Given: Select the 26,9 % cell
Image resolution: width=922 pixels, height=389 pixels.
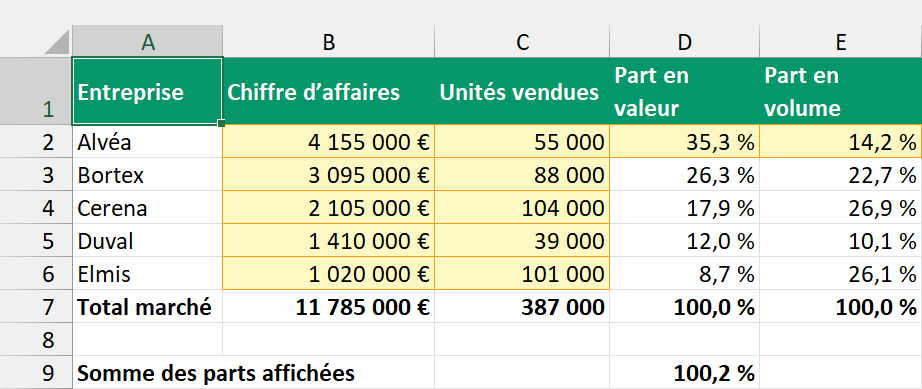Looking at the screenshot, I should pyautogui.click(x=841, y=207).
